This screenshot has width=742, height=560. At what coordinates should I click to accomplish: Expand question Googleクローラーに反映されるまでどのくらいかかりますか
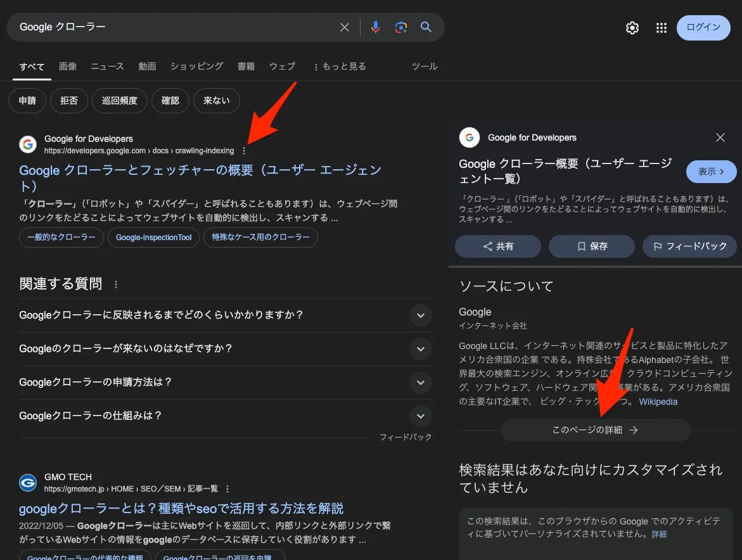click(225, 315)
